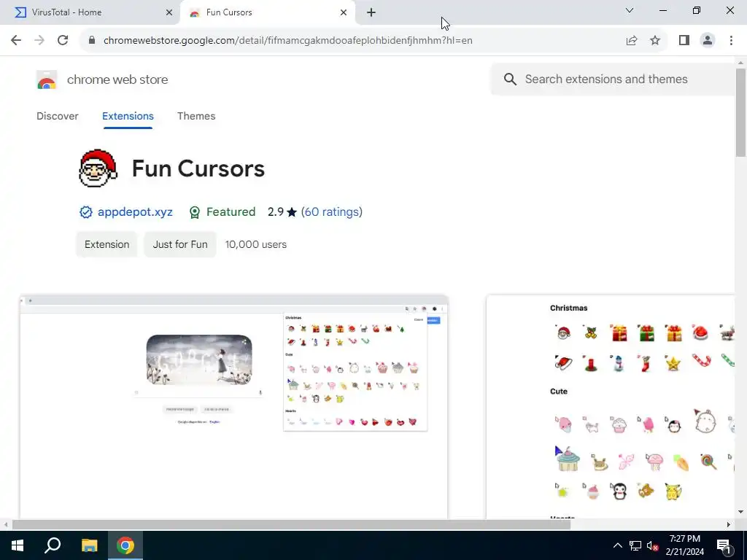
Task: Click the Santa cursor in Christmas section
Action: 563,332
